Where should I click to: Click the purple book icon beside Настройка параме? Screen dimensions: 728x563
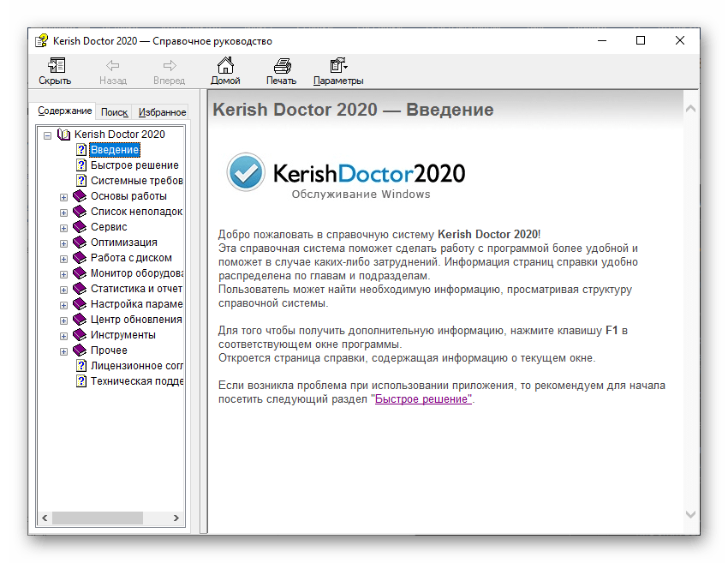[x=80, y=304]
